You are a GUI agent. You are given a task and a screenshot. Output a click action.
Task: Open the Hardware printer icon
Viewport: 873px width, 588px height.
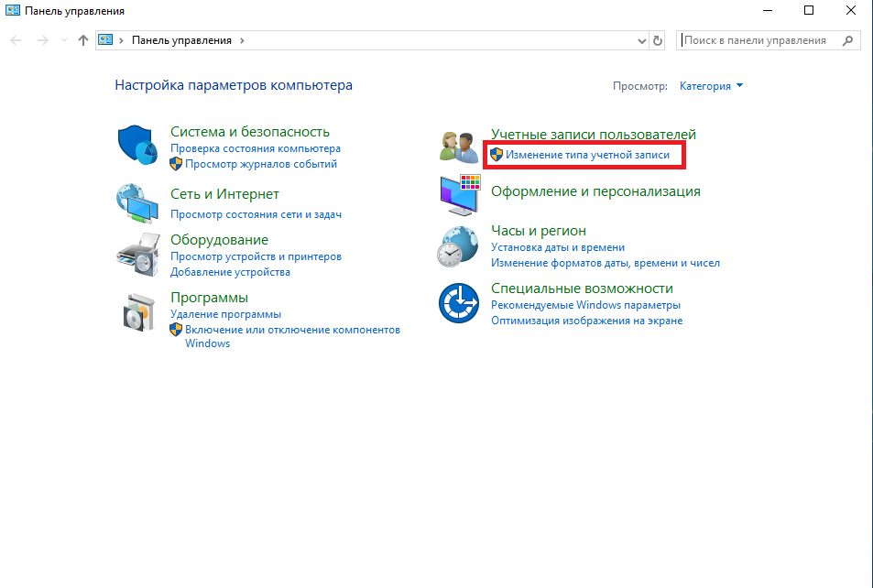137,256
